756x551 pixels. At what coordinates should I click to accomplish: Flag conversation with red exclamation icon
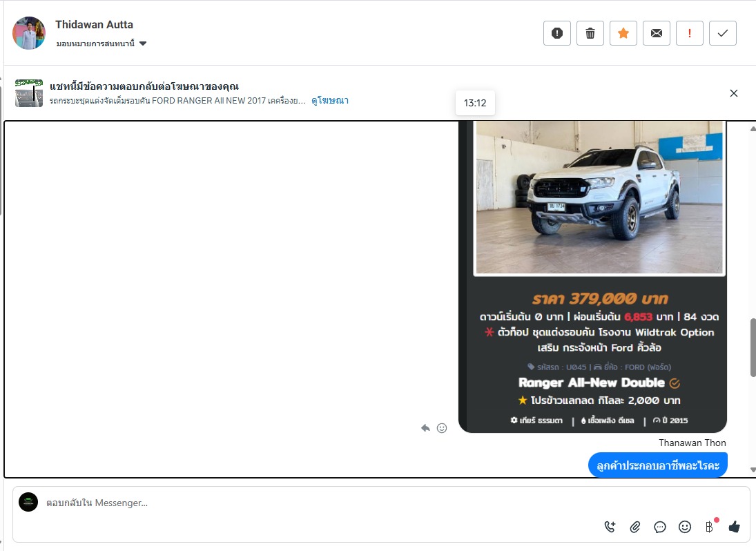[690, 33]
